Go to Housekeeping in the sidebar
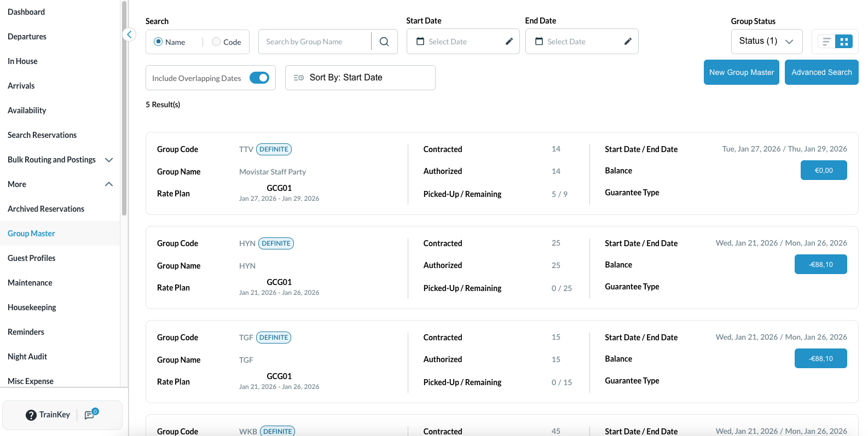Screen dimensions: 868x436 pyautogui.click(x=32, y=307)
